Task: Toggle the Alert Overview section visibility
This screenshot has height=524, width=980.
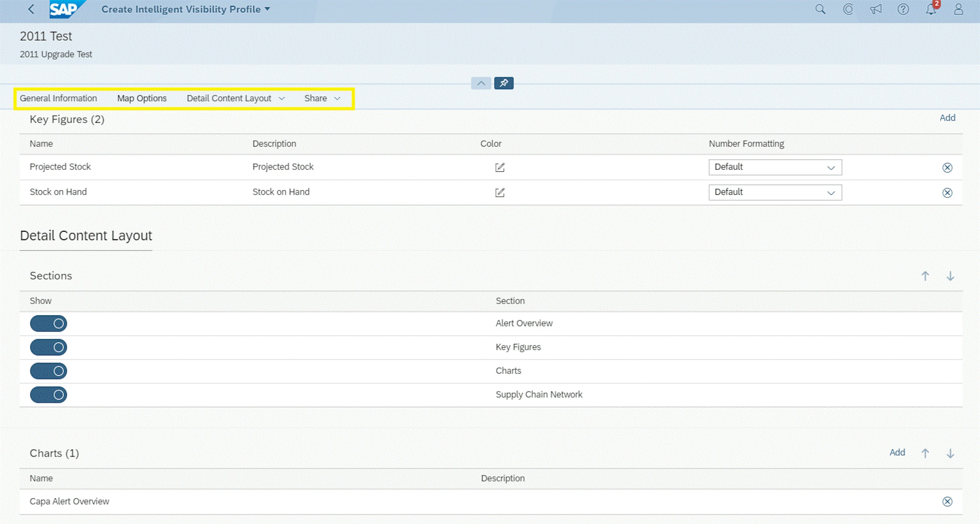Action: pos(48,323)
